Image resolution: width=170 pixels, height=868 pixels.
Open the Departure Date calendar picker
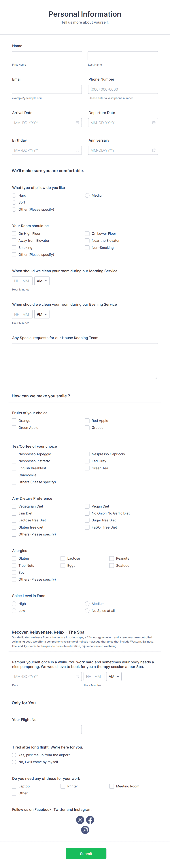pyautogui.click(x=154, y=123)
